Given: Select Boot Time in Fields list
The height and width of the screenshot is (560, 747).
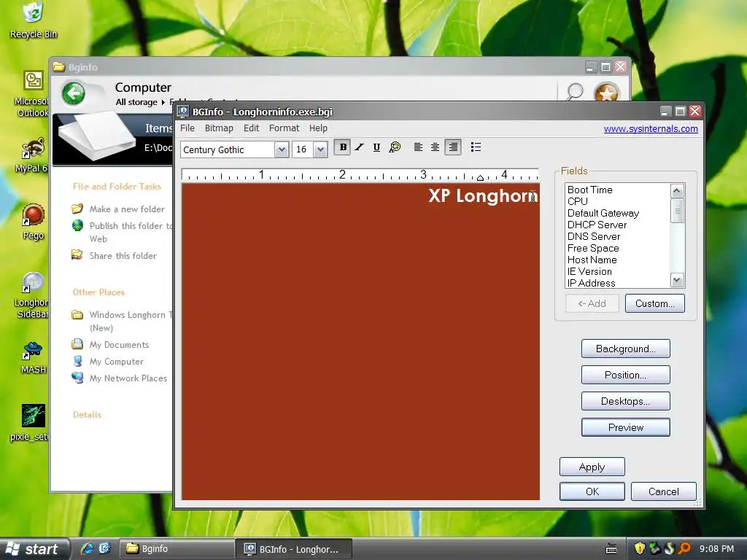Looking at the screenshot, I should [589, 190].
